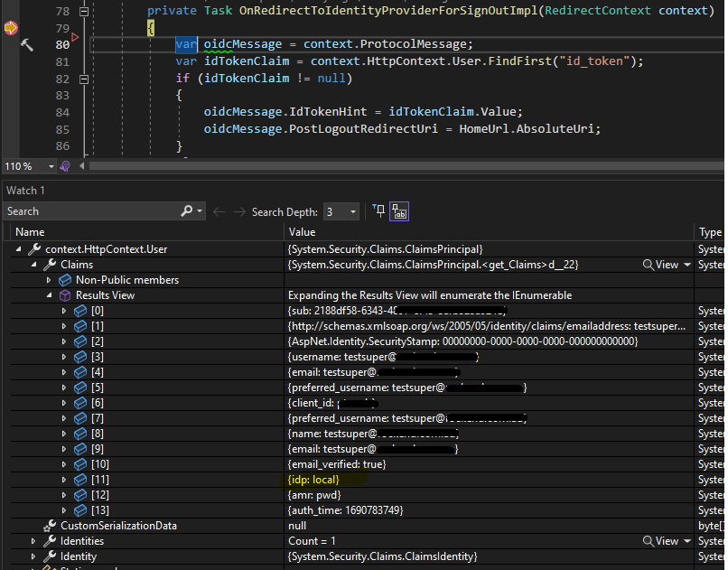Screen dimensions: 728x570
Task: Click the forward search navigation arrow
Action: click(x=240, y=211)
